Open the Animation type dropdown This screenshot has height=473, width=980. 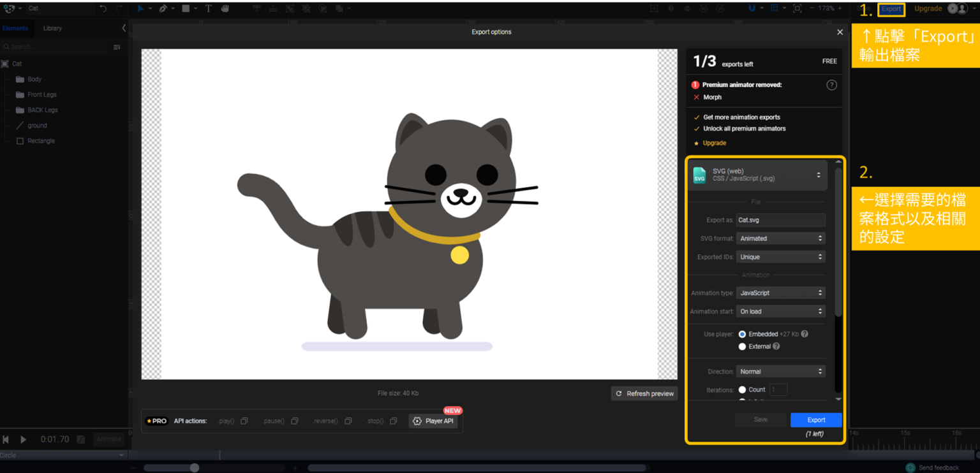point(780,293)
